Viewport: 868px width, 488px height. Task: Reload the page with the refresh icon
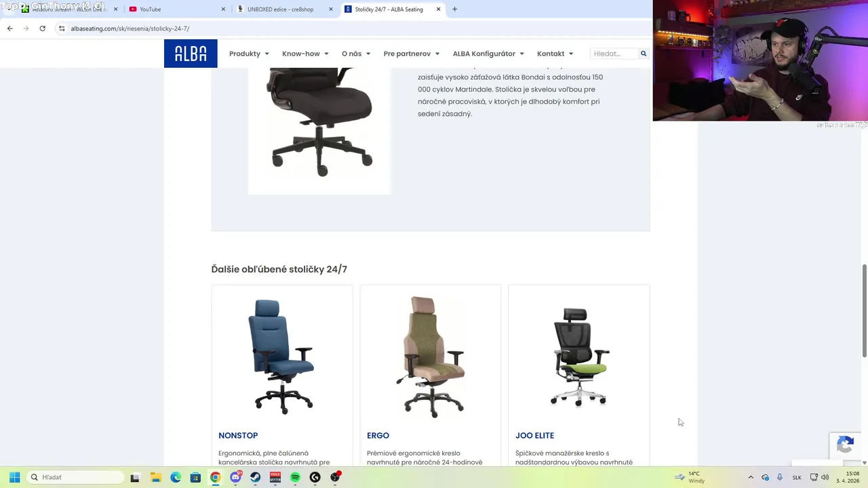42,28
